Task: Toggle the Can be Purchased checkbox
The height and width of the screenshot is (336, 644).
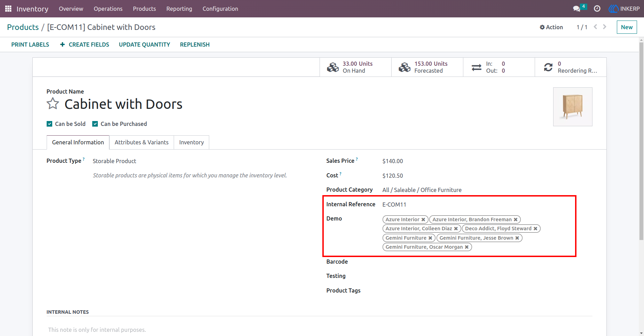Action: point(95,124)
